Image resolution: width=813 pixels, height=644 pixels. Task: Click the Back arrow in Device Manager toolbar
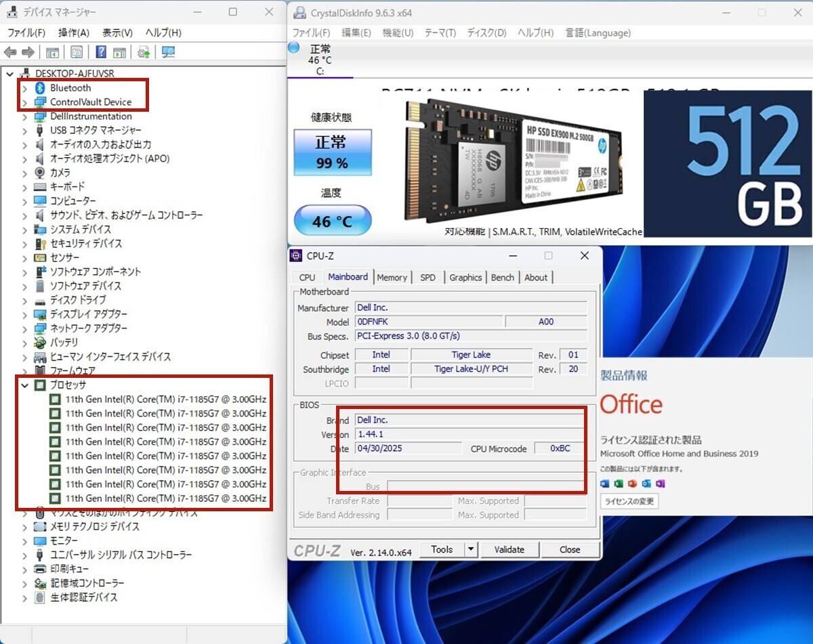point(10,52)
